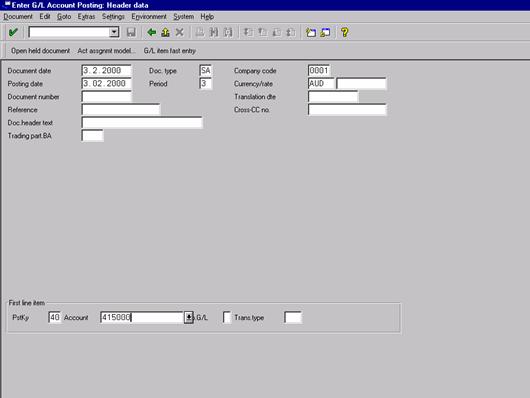Viewport: 530px width, 398px height.
Task: Click the First line item group label
Action: (x=27, y=303)
